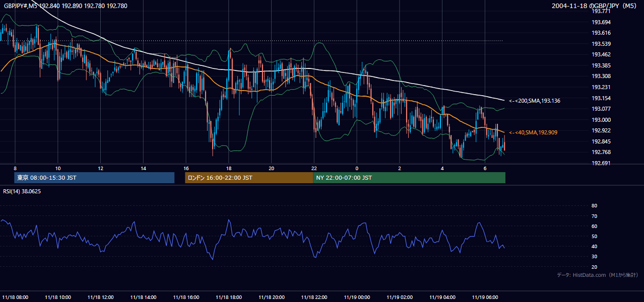Click price axis value 193.694
The image size is (644, 302).
[x=601, y=22]
